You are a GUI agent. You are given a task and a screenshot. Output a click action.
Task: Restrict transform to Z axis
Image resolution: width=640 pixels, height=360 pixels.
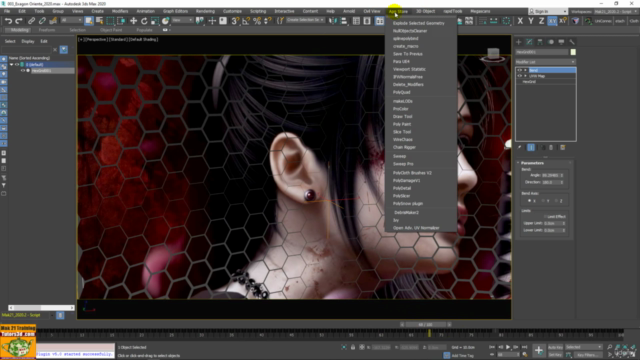(x=541, y=21)
